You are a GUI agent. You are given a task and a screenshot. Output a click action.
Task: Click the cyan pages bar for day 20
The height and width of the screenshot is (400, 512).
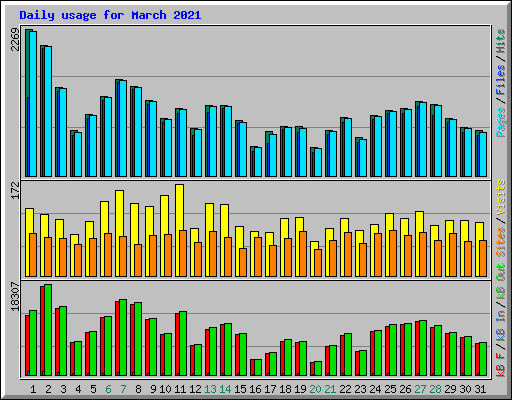click(x=318, y=162)
